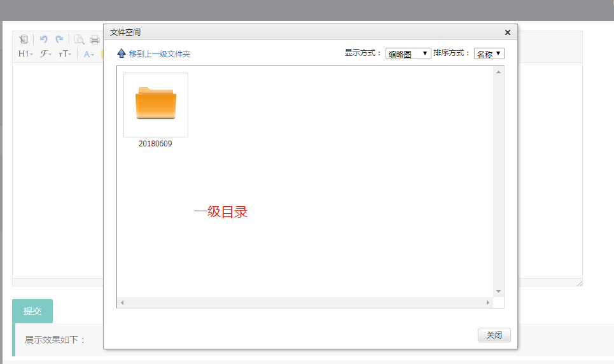This screenshot has height=364, width=614.
Task: Open the text color A dropdown
Action: [89, 54]
